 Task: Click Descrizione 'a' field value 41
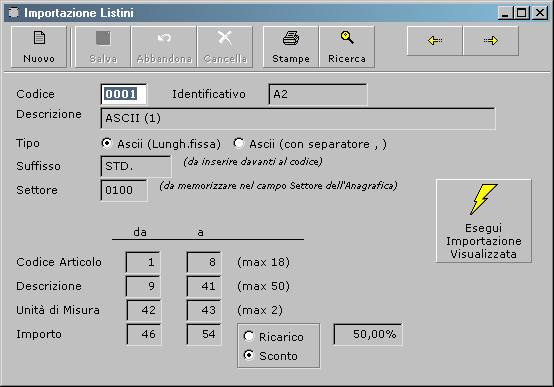point(204,286)
